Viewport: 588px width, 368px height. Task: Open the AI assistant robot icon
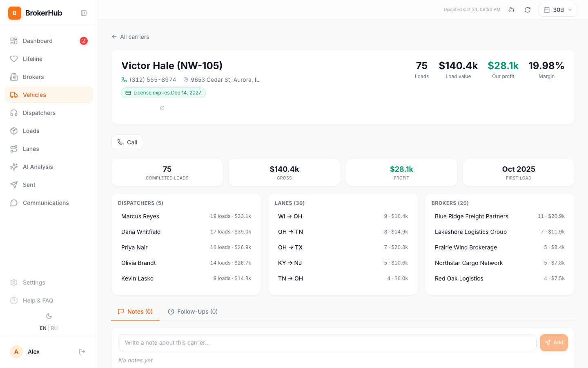pyautogui.click(x=511, y=10)
